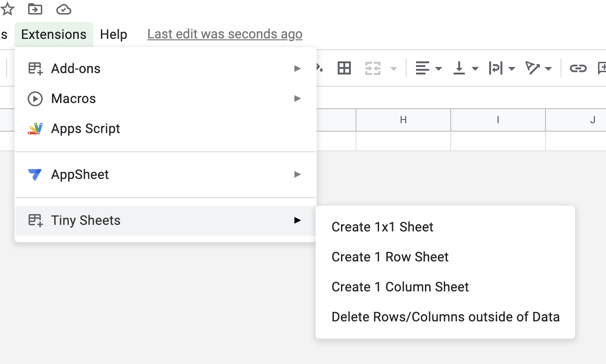Image resolution: width=606 pixels, height=364 pixels.
Task: Select column H header
Action: (x=403, y=120)
